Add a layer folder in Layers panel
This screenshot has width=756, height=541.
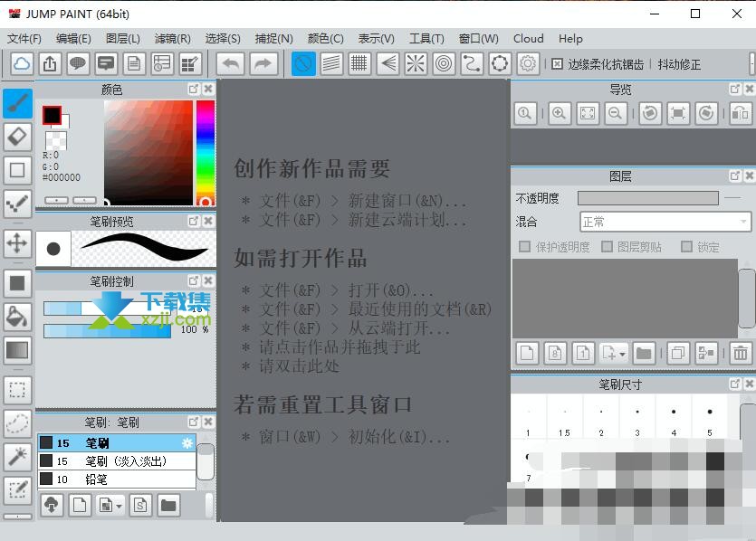click(x=643, y=354)
